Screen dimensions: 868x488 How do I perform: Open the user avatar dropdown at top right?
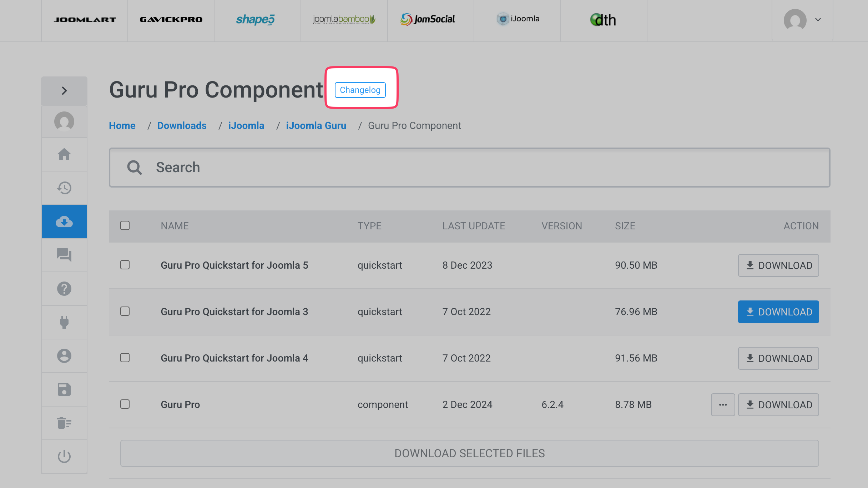coord(802,20)
